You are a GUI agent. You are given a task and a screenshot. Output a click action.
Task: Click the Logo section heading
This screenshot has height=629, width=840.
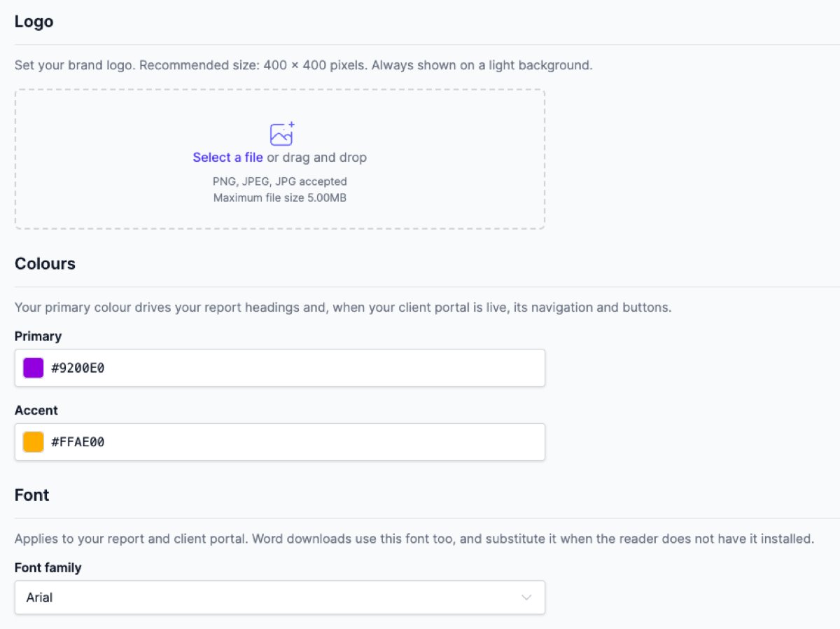click(34, 22)
